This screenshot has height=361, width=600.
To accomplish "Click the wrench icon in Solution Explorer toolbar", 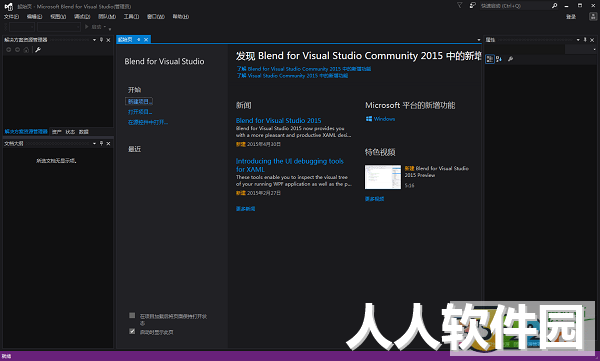I will [x=38, y=50].
